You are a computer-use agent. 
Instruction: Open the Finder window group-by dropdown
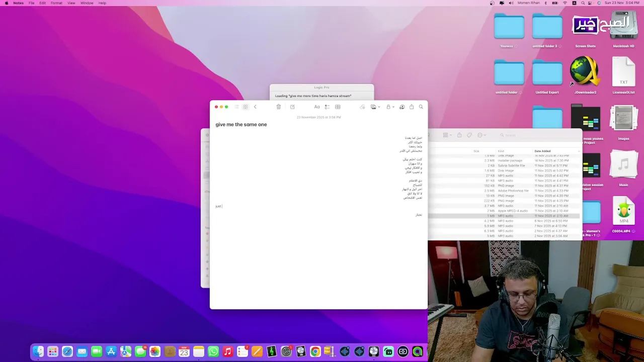pyautogui.click(x=447, y=135)
